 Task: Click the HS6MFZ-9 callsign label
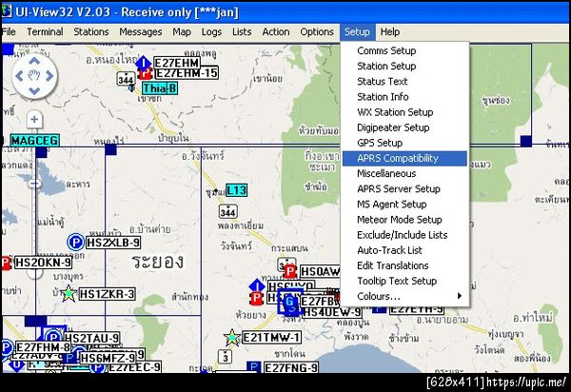pos(108,358)
